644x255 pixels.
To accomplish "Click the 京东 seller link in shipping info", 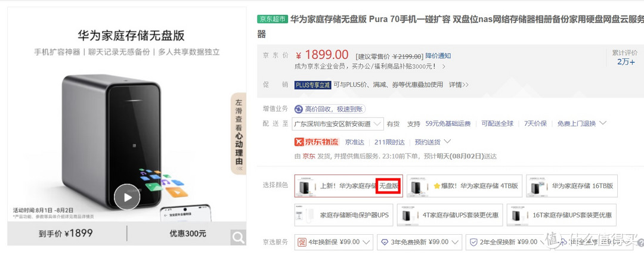I will click(x=309, y=157).
